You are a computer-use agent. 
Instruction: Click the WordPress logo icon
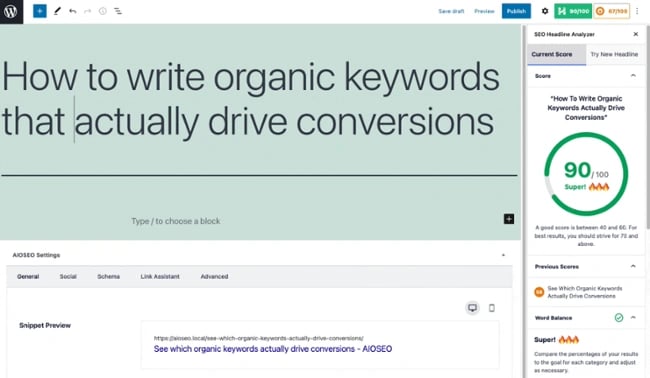(11, 11)
